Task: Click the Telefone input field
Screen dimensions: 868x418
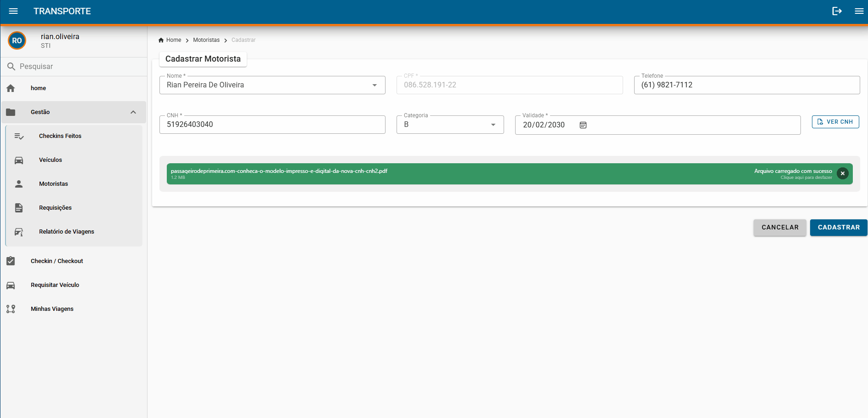Action: click(x=747, y=85)
